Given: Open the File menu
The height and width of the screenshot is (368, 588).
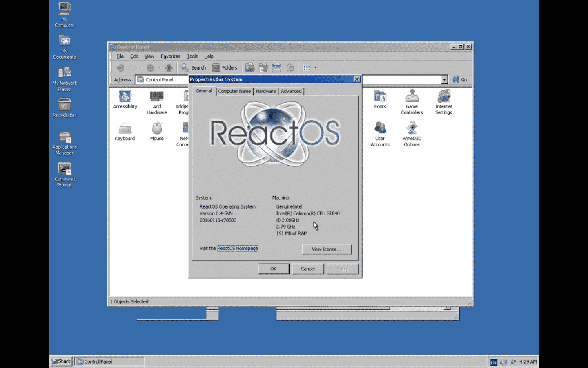Looking at the screenshot, I should [120, 56].
